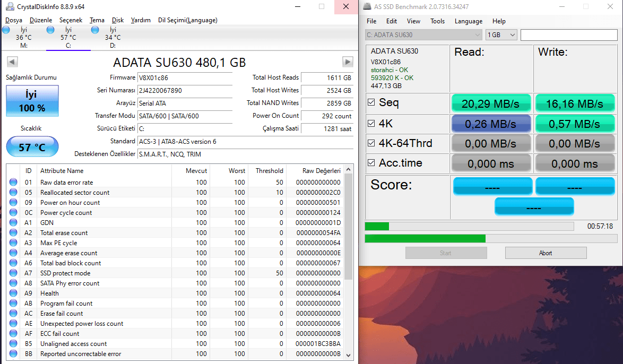
Task: Click the Abort button in AS SSD Benchmark
Action: point(546,253)
